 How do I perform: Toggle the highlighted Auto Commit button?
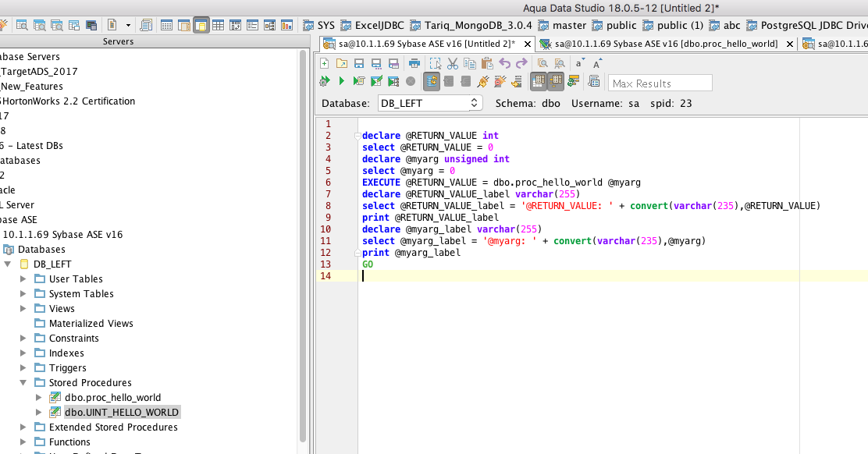[431, 81]
